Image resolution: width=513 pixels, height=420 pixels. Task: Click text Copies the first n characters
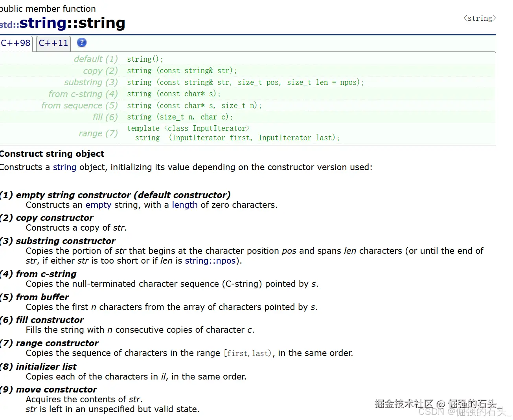(x=172, y=307)
